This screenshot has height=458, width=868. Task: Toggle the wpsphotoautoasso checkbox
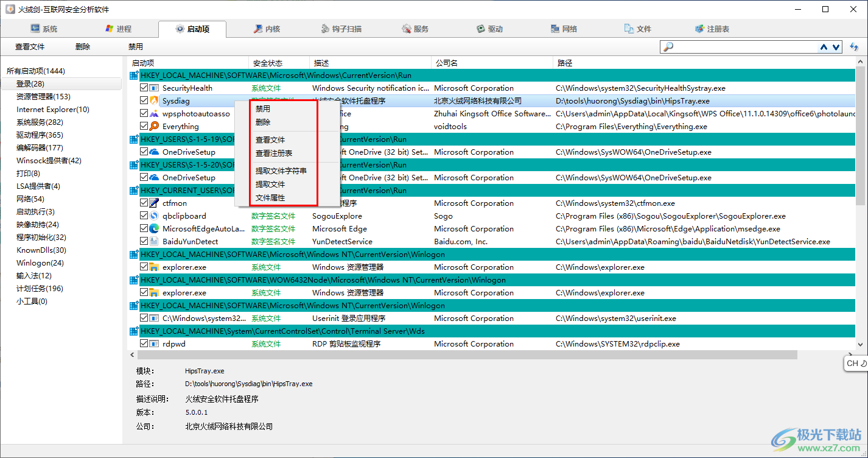144,113
